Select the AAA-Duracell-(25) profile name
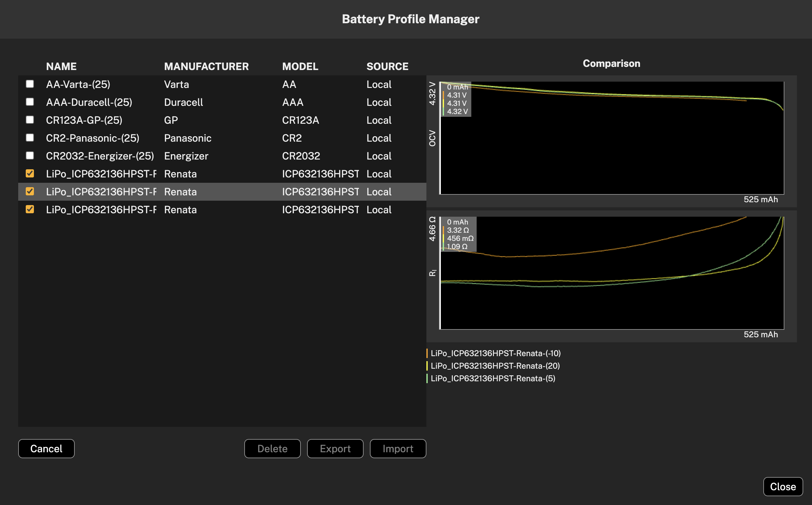The image size is (812, 505). coord(89,102)
